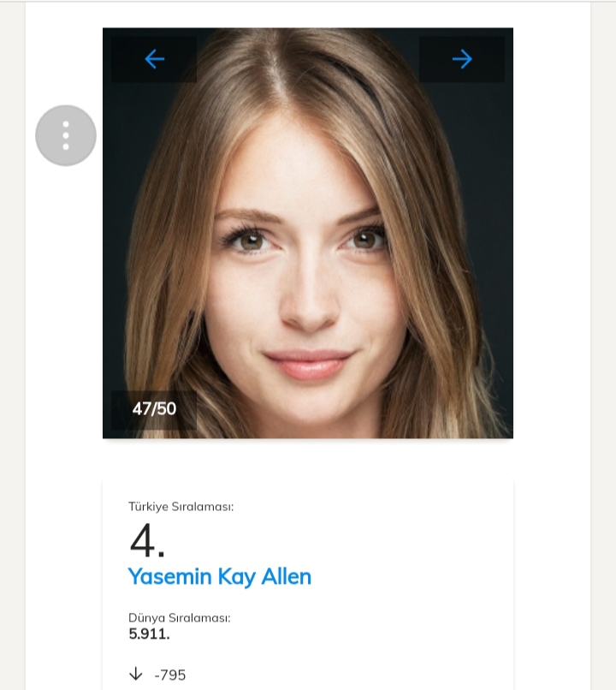Screen dimensions: 616x690
Task: Click the downward arrow beside -795
Action: coord(135,675)
